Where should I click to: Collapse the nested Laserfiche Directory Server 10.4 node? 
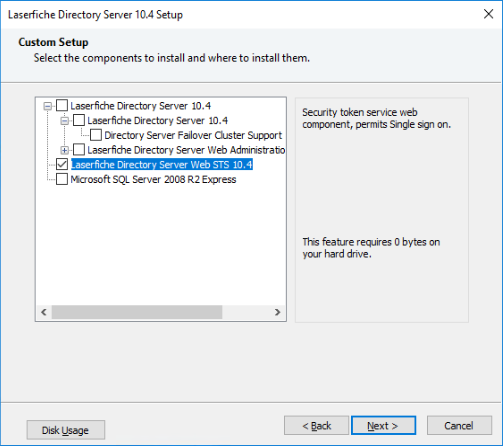[65, 121]
